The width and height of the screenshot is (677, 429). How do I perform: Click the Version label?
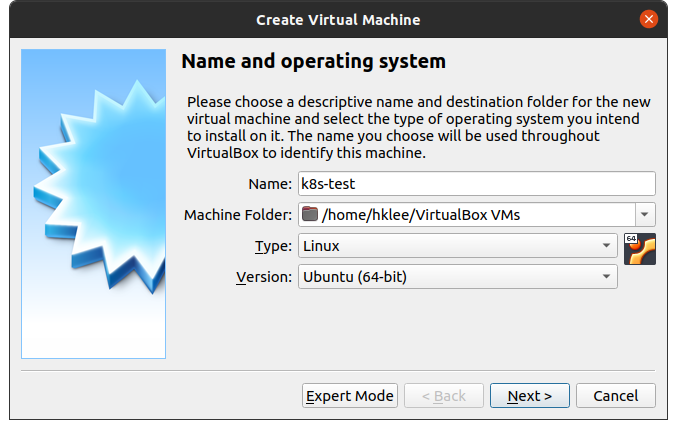click(264, 277)
